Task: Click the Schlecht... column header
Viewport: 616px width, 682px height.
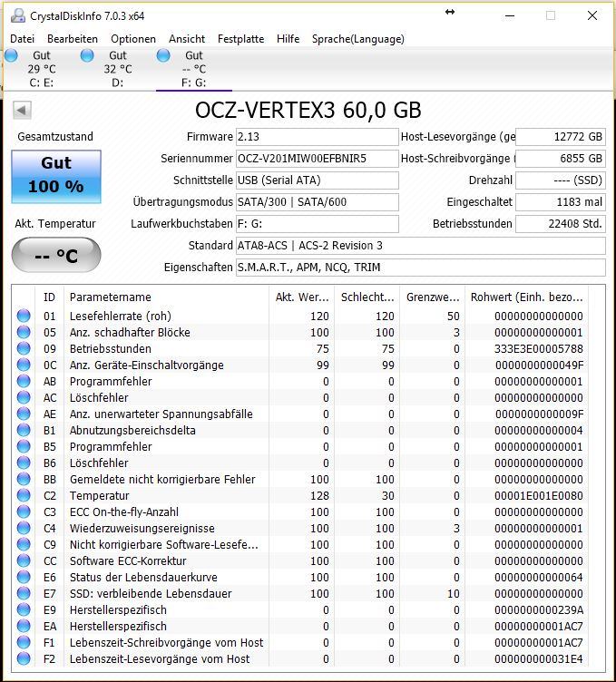Action: [367, 297]
